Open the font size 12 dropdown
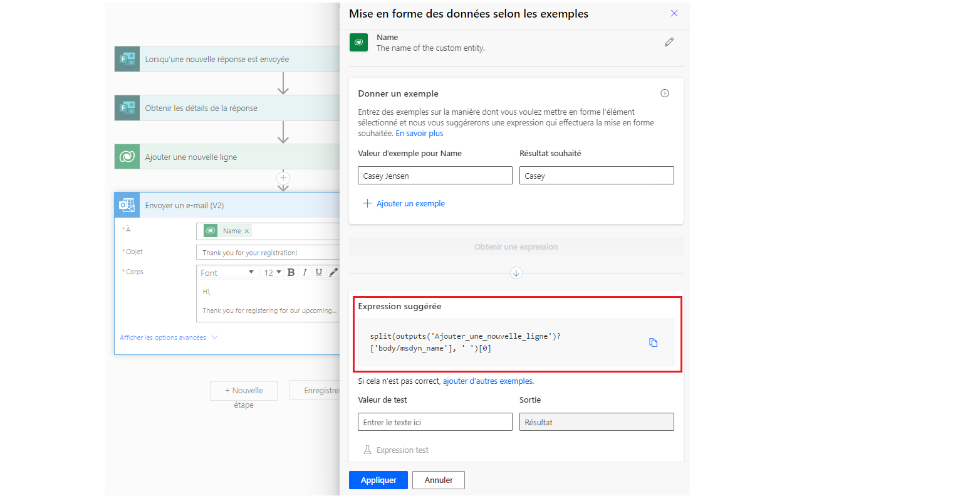Viewport: 980px width, 498px height. coord(271,272)
